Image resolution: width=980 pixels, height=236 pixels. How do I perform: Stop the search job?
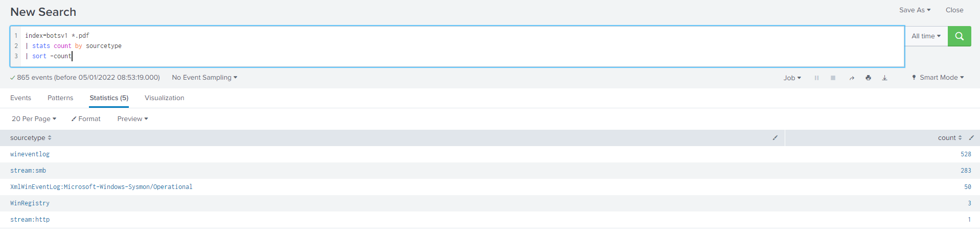point(833,78)
